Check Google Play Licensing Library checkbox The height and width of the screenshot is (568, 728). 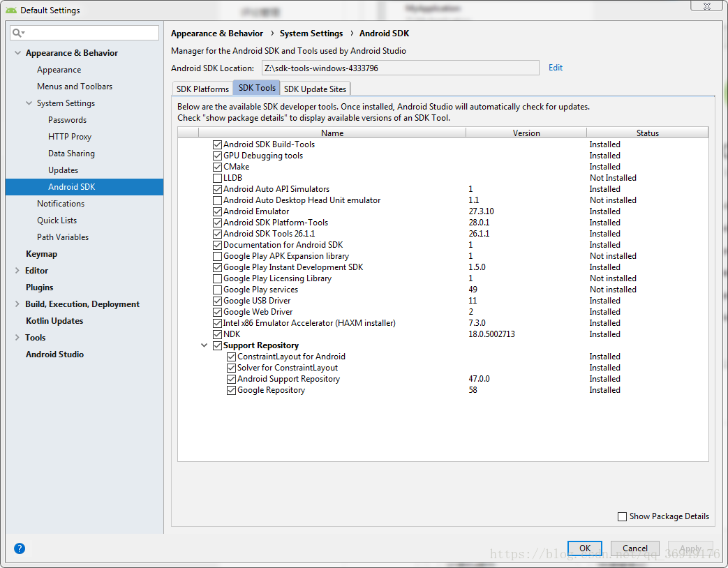217,278
